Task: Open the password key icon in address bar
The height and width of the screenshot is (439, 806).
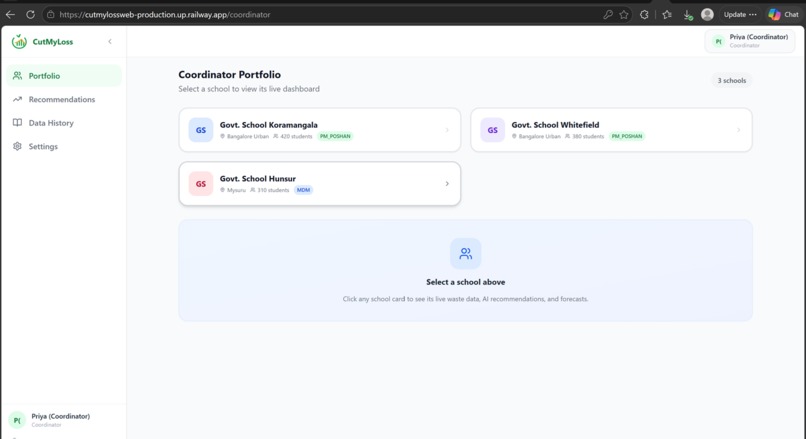Action: [608, 14]
